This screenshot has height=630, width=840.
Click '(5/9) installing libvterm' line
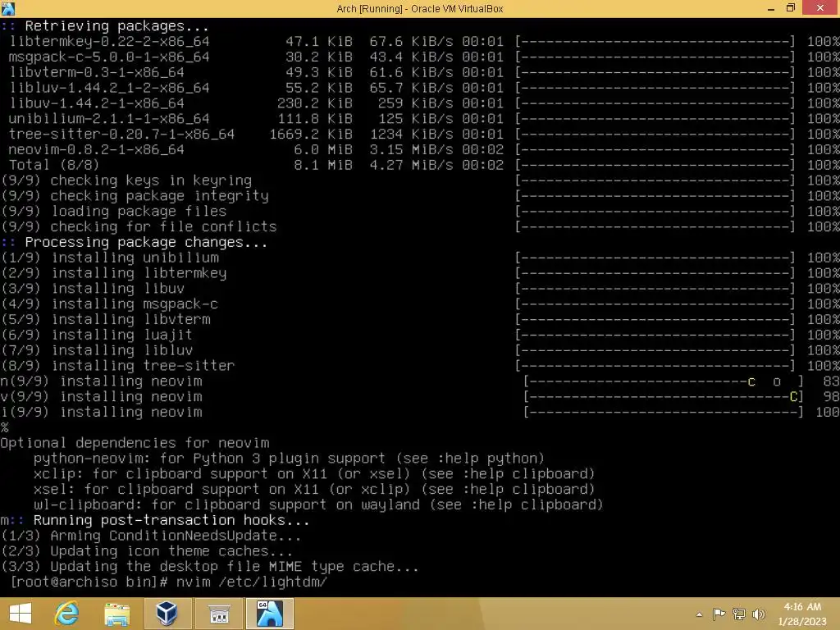(106, 319)
